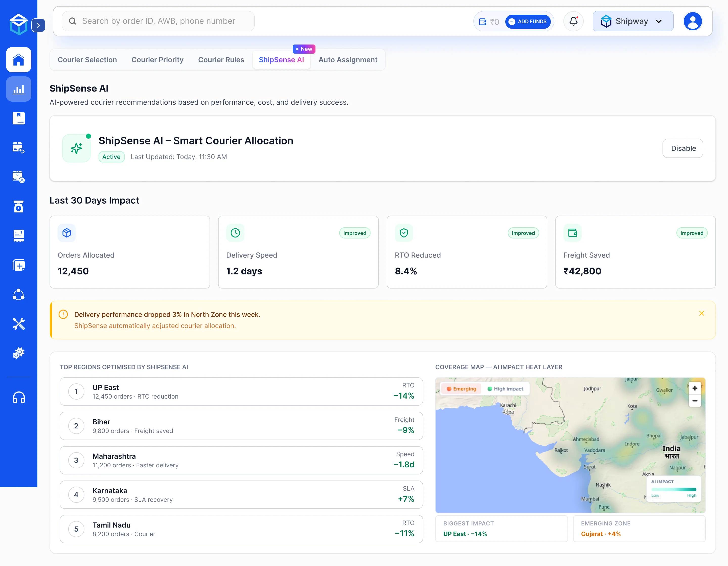The height and width of the screenshot is (566, 728).
Task: Open the integrations cycle sidebar icon
Action: (19, 294)
